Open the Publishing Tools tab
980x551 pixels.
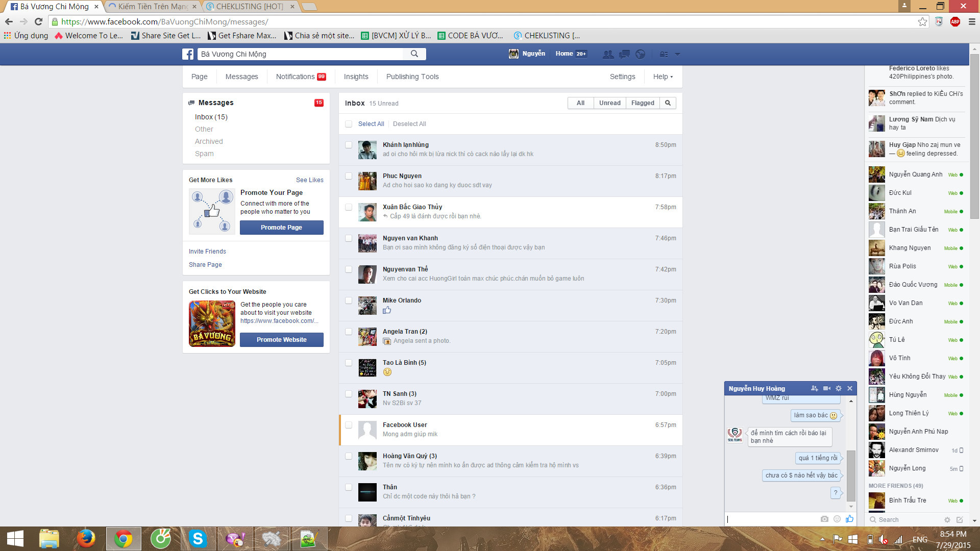click(412, 77)
